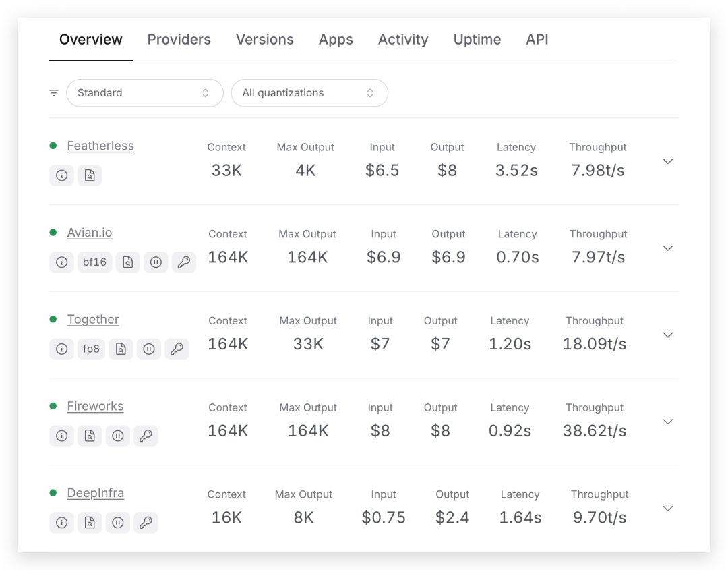Screen dimensions: 728x570
Task: Select the bf16 quantization badge on Avian.io
Action: (94, 262)
